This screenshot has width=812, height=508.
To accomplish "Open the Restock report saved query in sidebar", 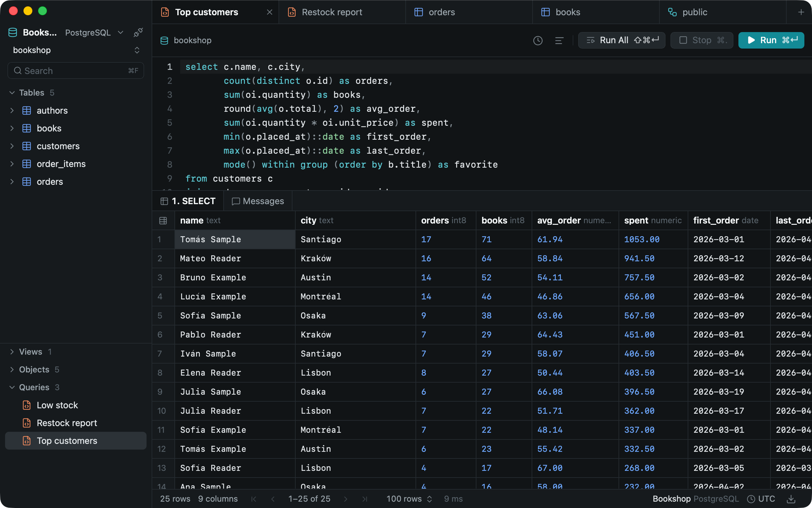I will point(76,423).
